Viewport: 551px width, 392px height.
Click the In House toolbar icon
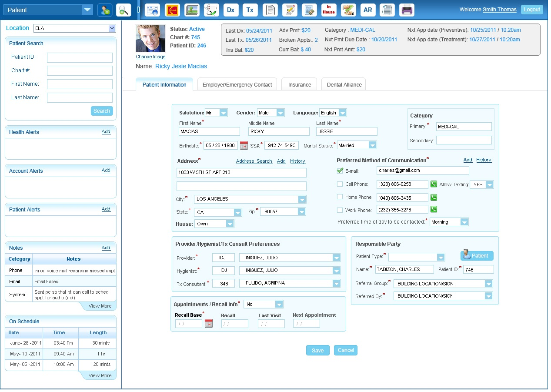pos(329,10)
